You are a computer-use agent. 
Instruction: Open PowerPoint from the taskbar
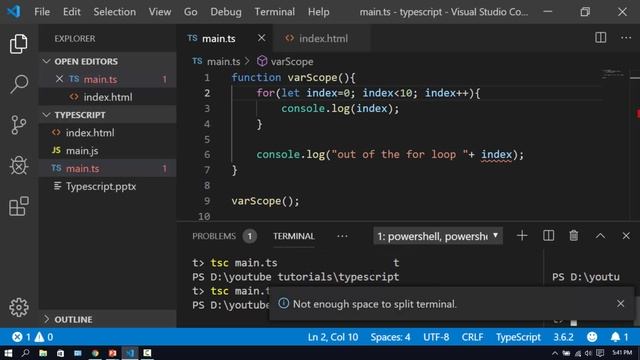tap(113, 353)
